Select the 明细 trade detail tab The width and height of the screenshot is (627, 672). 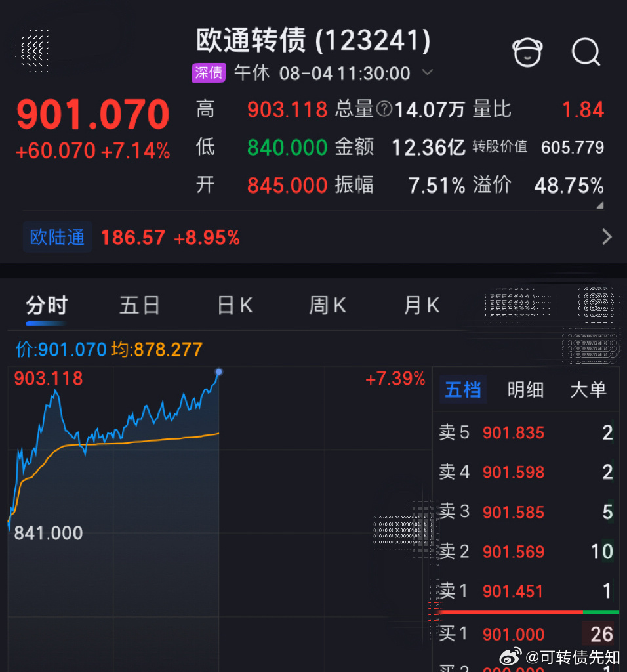click(525, 390)
